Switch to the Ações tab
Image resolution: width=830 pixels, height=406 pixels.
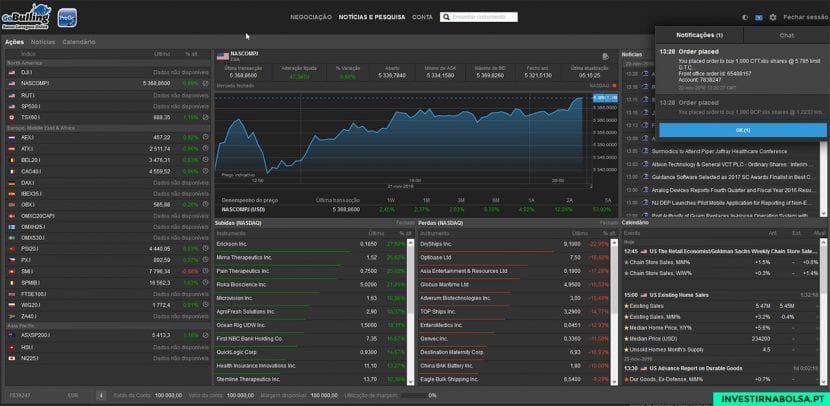click(15, 42)
